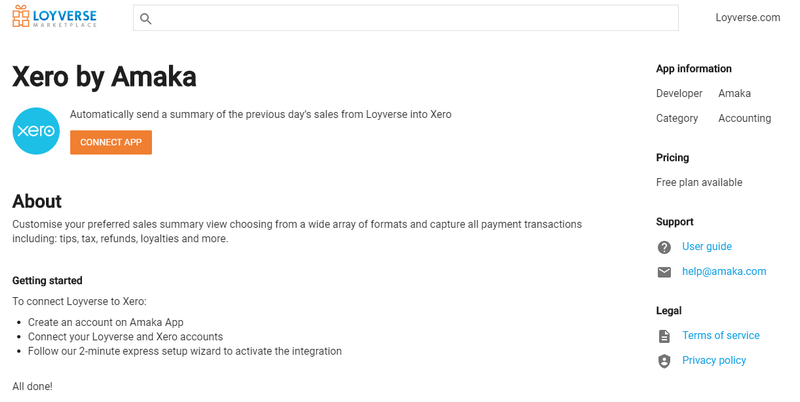Click the Getting started subheading

(x=47, y=281)
